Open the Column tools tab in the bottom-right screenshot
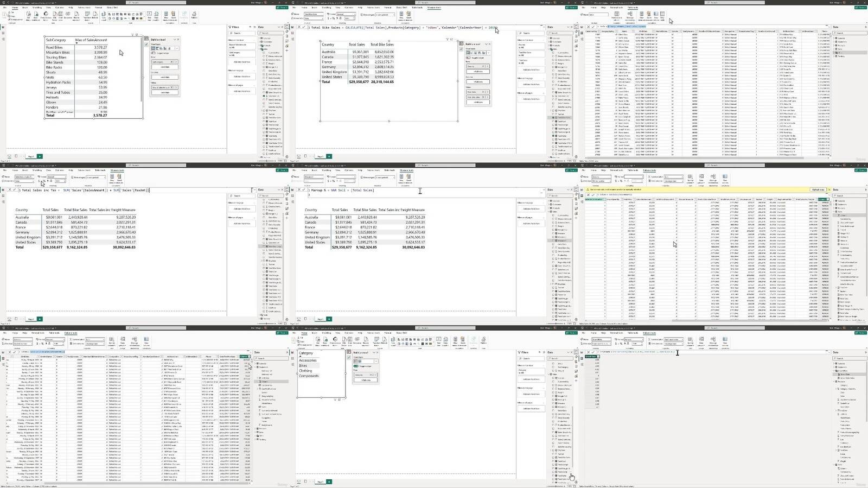Image resolution: width=868 pixels, height=488 pixels. coord(649,333)
